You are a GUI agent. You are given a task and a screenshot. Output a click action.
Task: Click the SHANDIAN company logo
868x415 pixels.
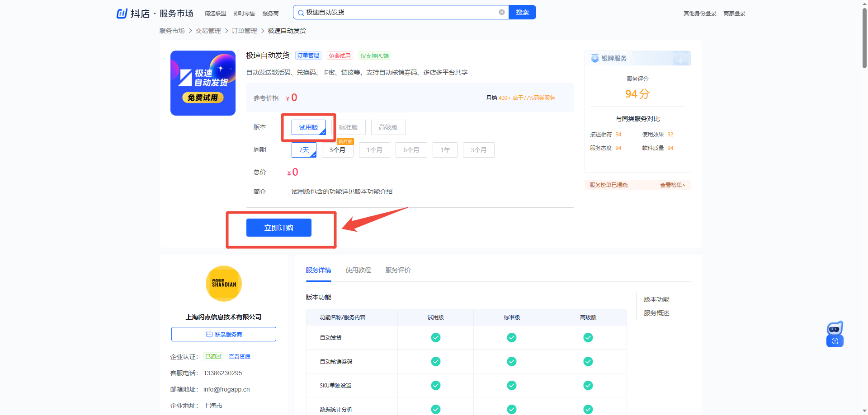(x=224, y=284)
